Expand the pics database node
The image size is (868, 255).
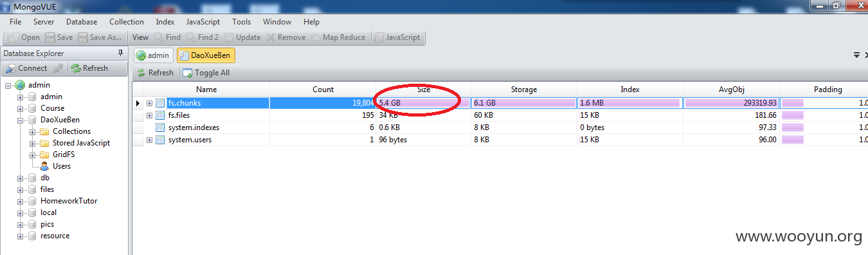click(21, 224)
